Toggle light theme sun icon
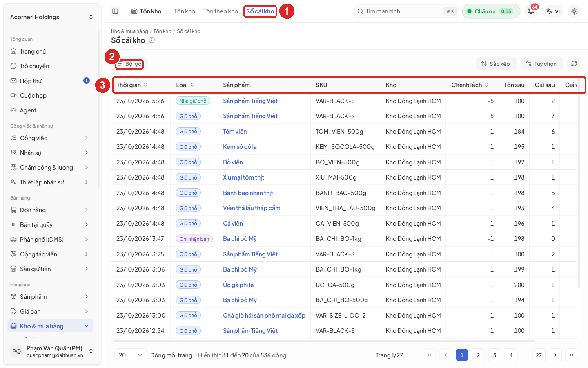The image size is (588, 368). [574, 11]
